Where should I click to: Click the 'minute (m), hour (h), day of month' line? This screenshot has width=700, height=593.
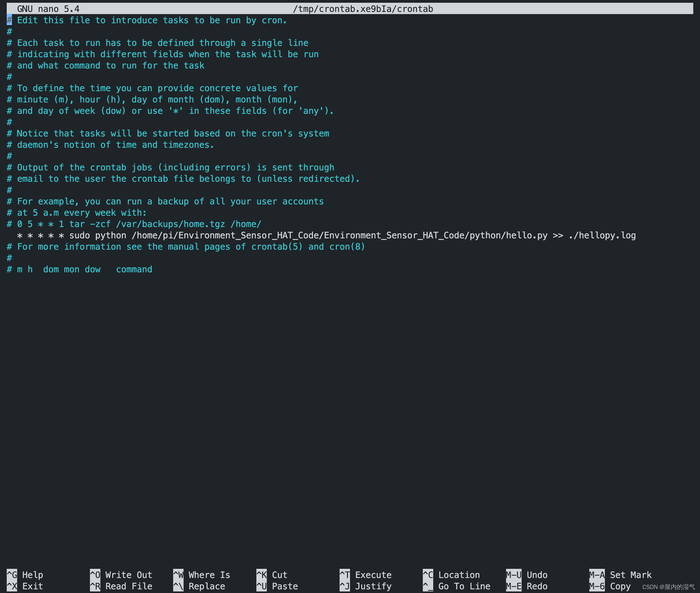(x=152, y=99)
